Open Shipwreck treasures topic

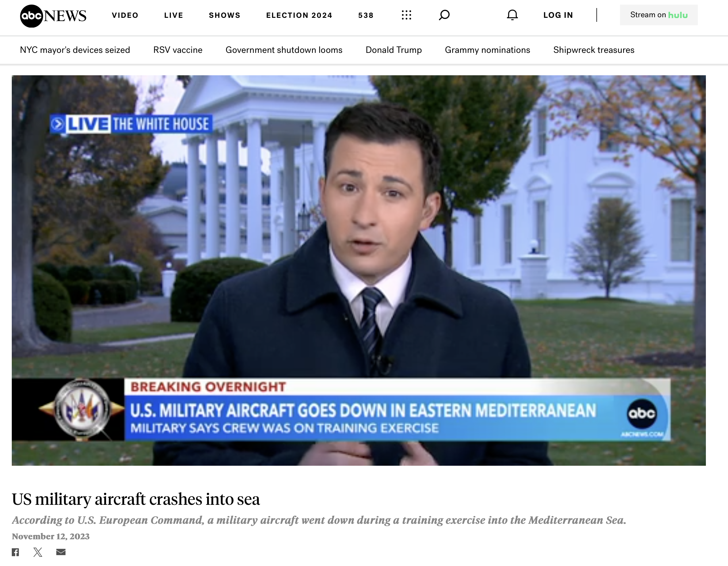point(594,50)
